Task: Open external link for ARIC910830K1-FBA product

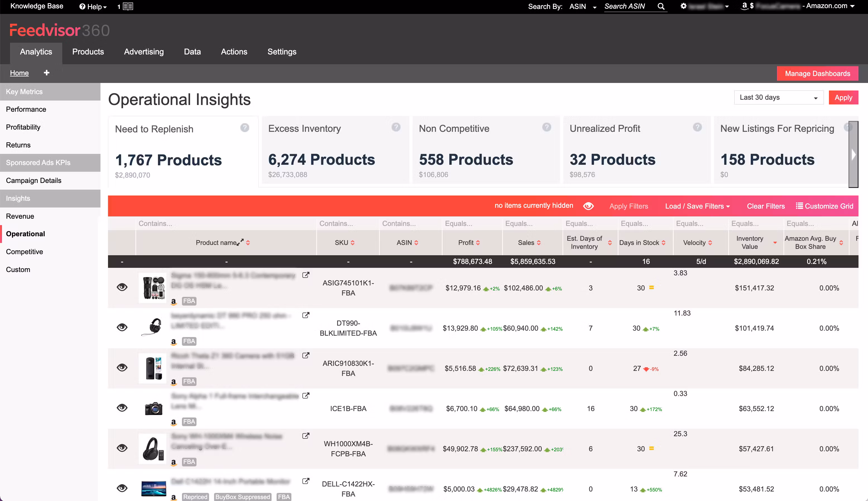Action: coord(305,356)
